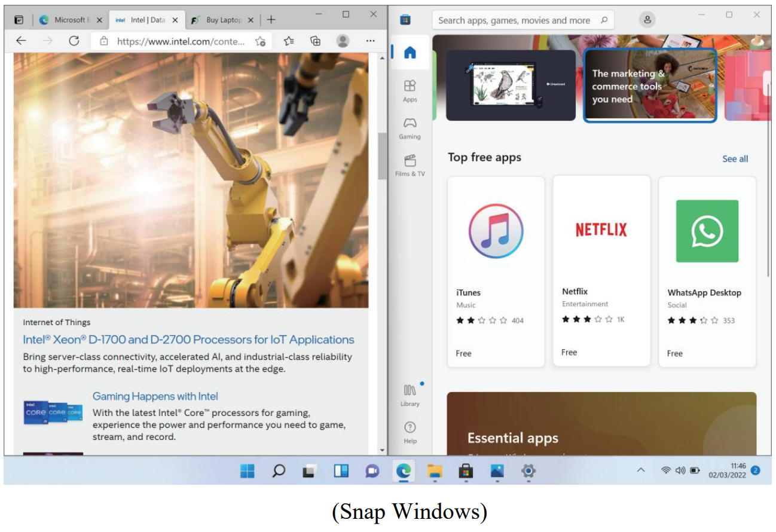
Task: Open the Netflix app card
Action: 601,270
